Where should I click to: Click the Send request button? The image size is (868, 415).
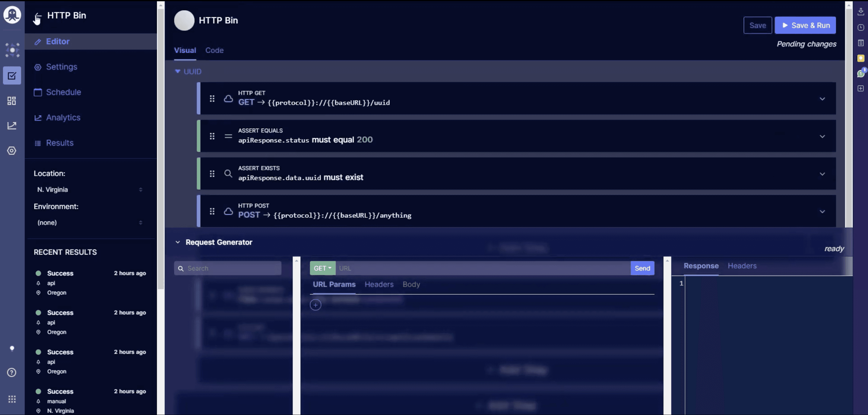642,268
